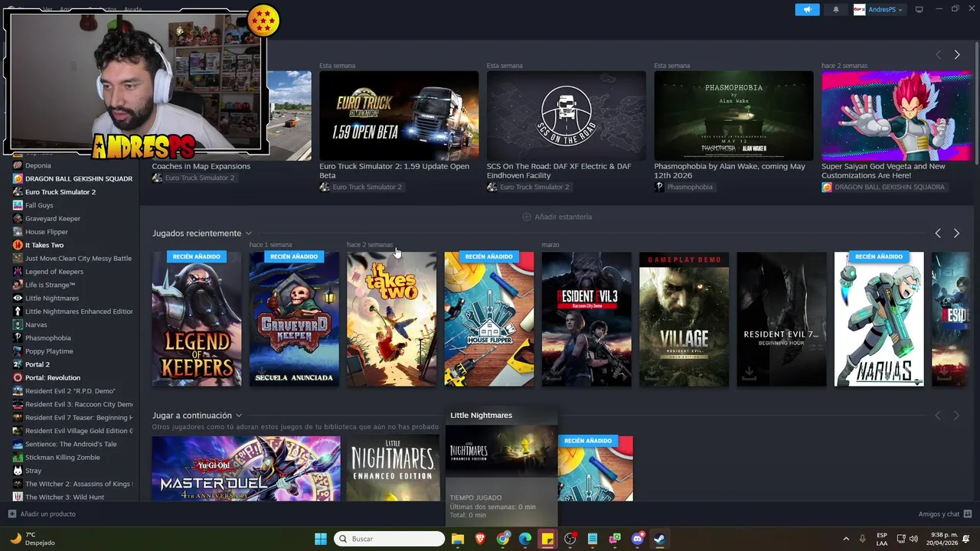Click the Stray cat icon in sidebar
The image size is (980, 551).
18,471
